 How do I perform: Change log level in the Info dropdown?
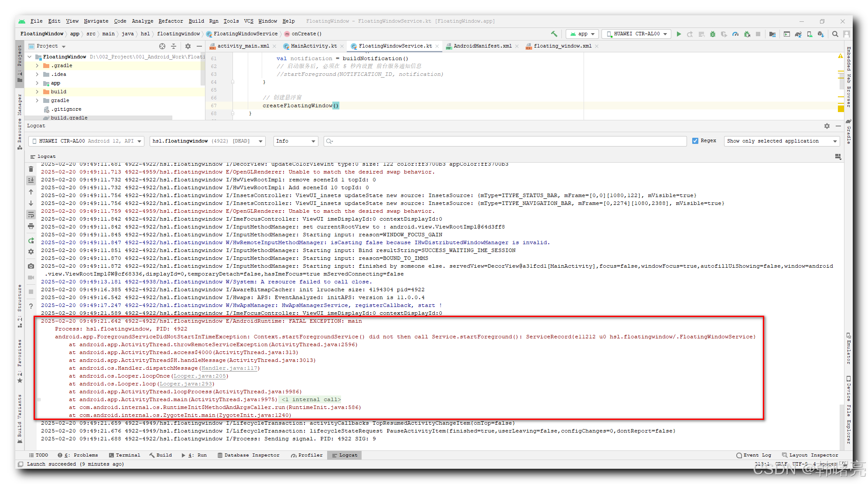(x=295, y=141)
